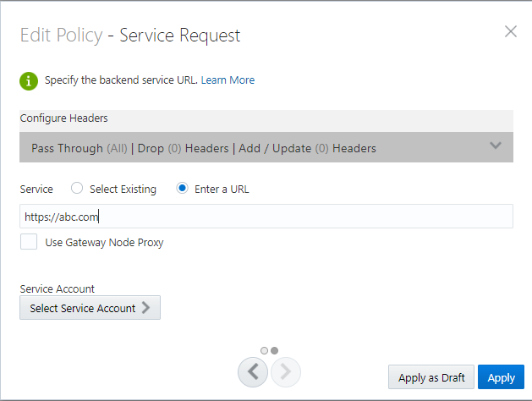Open the Learn More link

[228, 80]
